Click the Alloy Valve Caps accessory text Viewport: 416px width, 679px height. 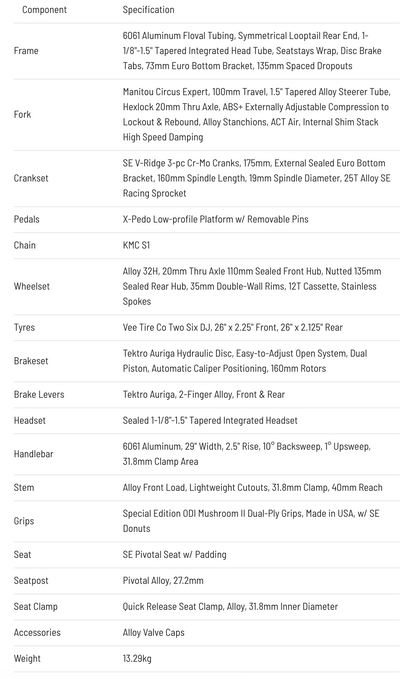click(153, 633)
